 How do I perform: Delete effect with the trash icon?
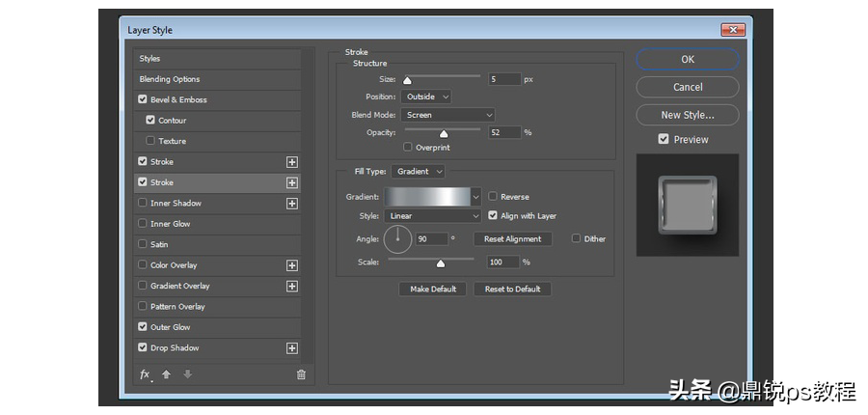coord(301,374)
